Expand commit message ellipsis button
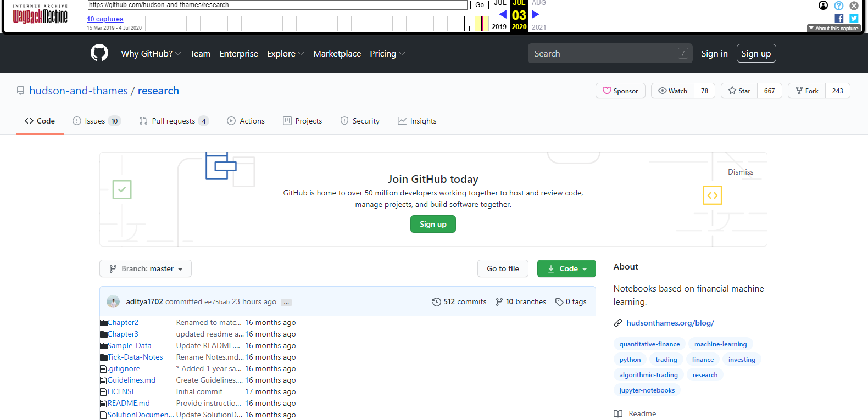Screen dimensions: 868x420 (286, 303)
